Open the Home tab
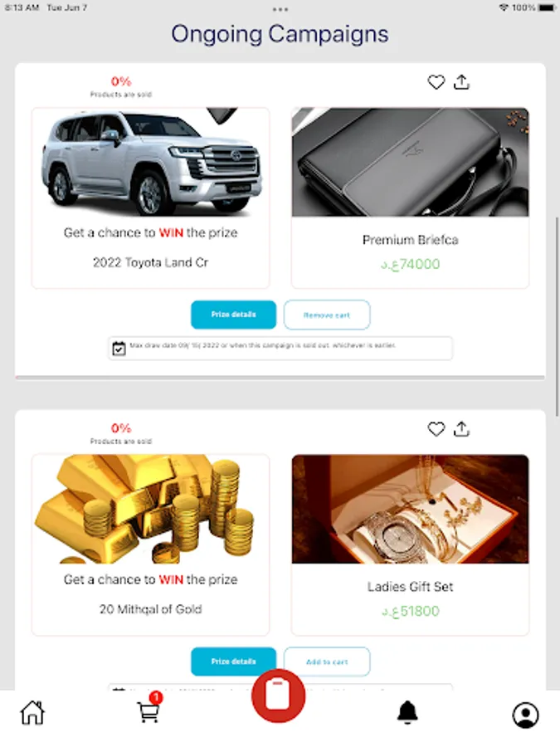 pos(32,713)
